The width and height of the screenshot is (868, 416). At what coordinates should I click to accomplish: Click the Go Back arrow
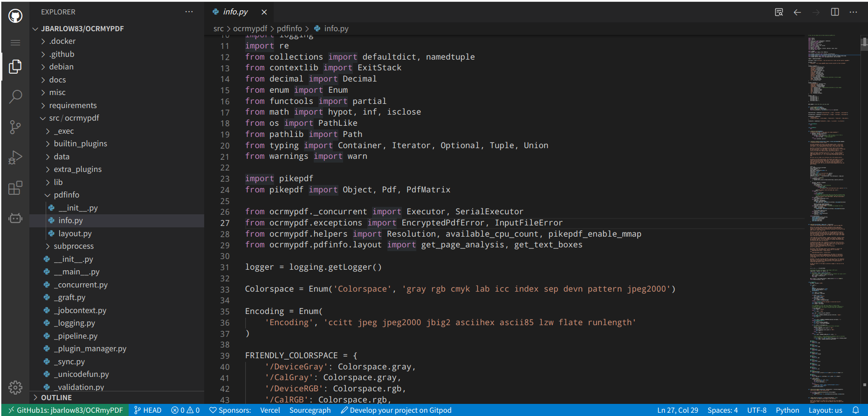[797, 12]
